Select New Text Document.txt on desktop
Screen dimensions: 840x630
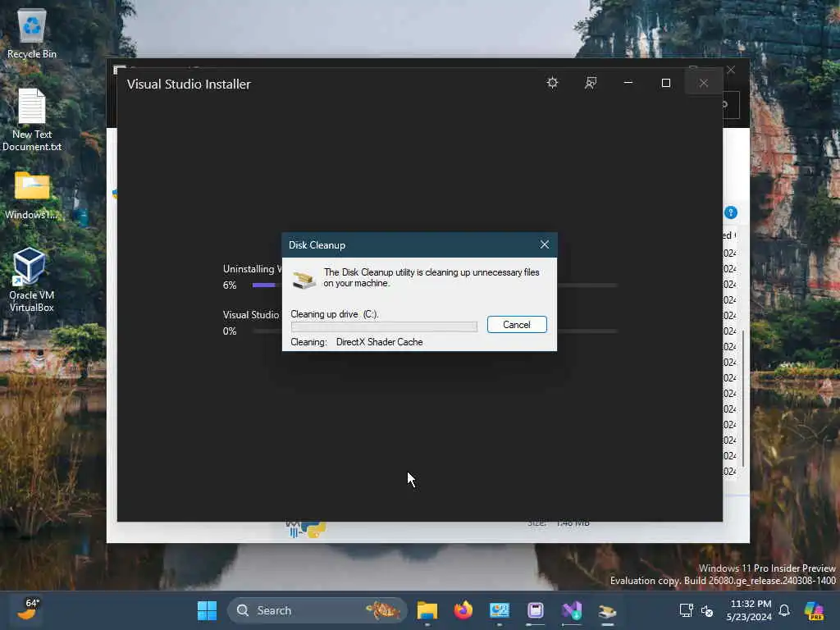pos(32,120)
